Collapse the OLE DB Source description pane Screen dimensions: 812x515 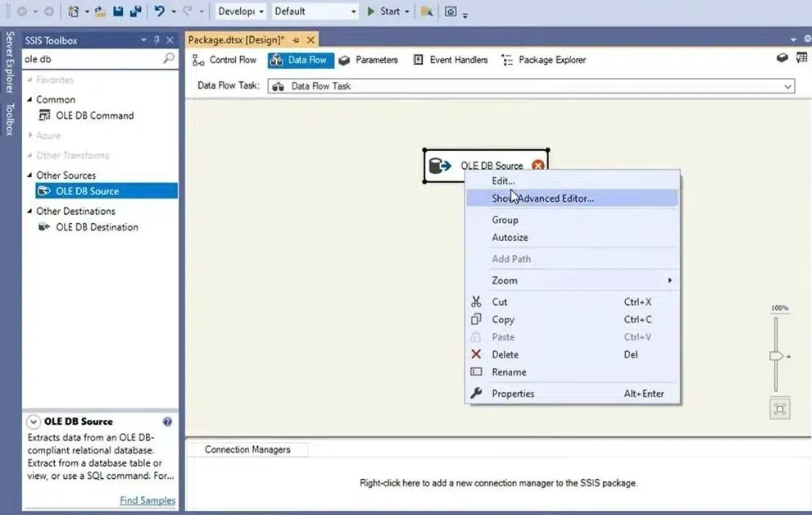pos(33,422)
